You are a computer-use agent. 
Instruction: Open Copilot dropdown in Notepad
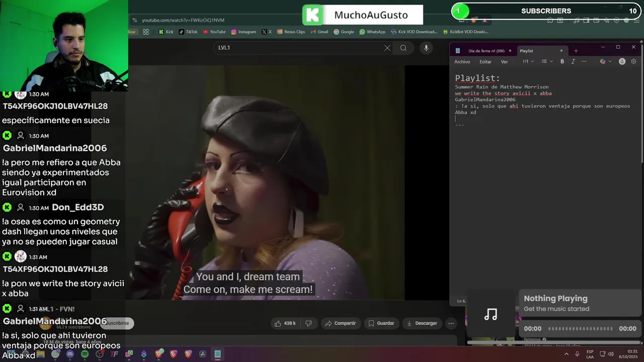click(x=606, y=62)
